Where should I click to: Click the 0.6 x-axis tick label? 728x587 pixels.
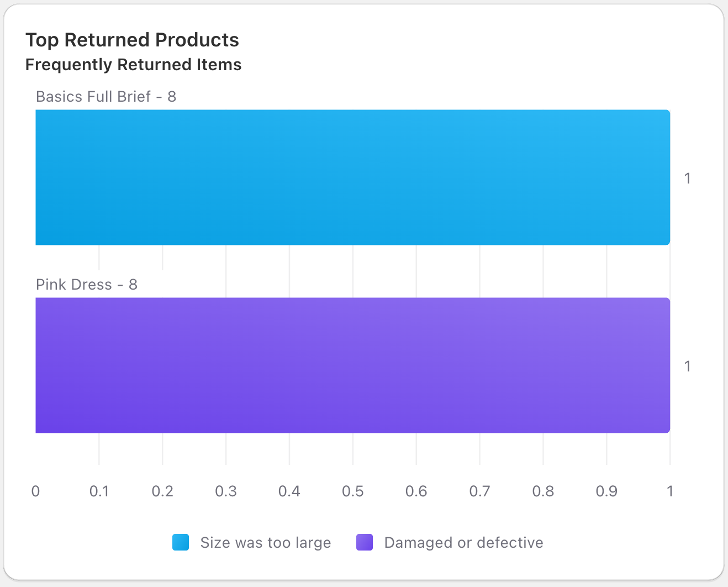click(416, 491)
